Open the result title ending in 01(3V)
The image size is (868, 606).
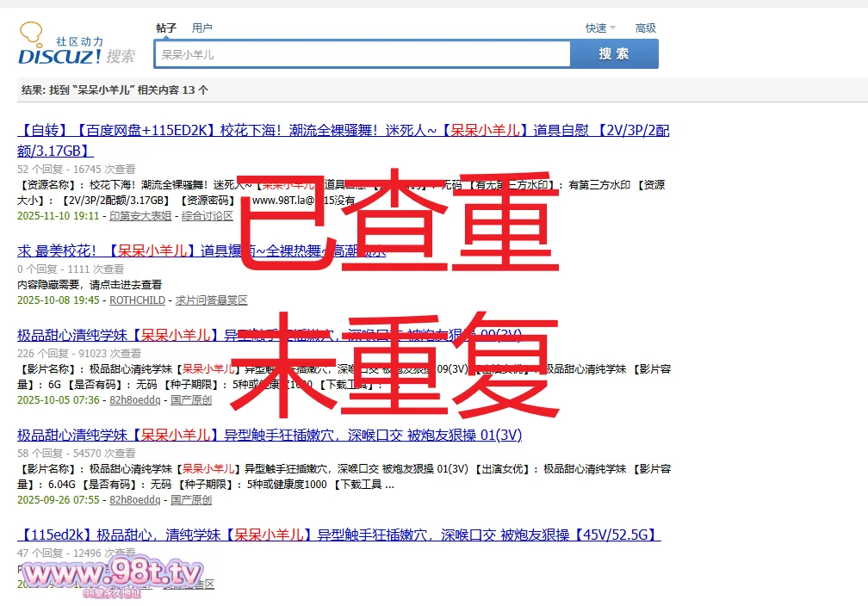[269, 436]
